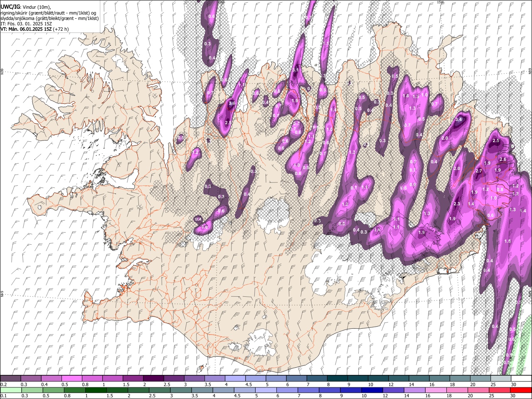
Task: Click the pale grey 25 mm snow swatch
Action: pyautogui.click(x=500, y=379)
